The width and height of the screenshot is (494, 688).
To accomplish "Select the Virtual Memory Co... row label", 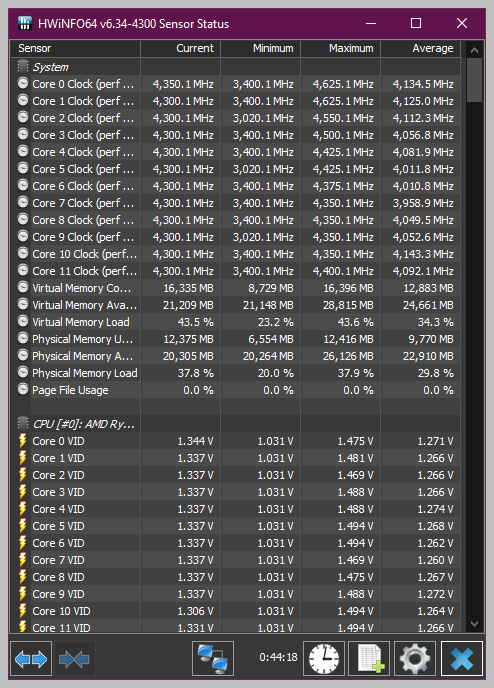I will pyautogui.click(x=82, y=288).
